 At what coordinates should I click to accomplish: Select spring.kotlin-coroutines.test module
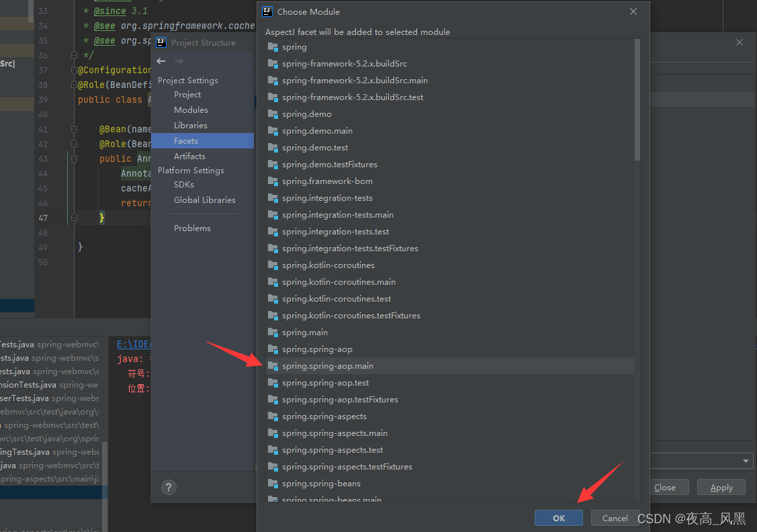(x=449, y=299)
